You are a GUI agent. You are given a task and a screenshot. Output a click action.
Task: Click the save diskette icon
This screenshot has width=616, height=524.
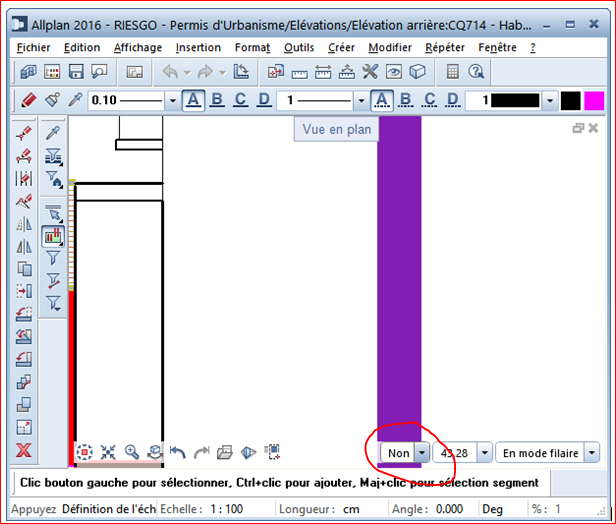coord(76,72)
